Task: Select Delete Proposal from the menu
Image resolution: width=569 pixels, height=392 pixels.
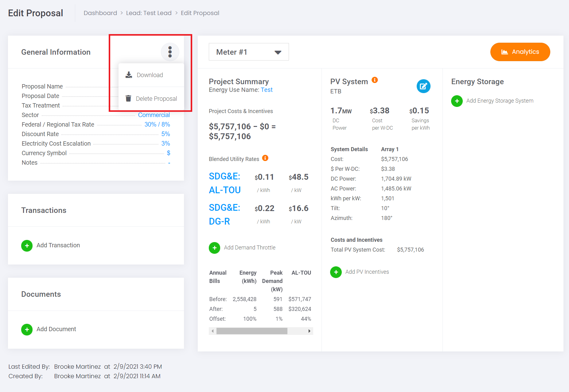Action: (x=156, y=98)
